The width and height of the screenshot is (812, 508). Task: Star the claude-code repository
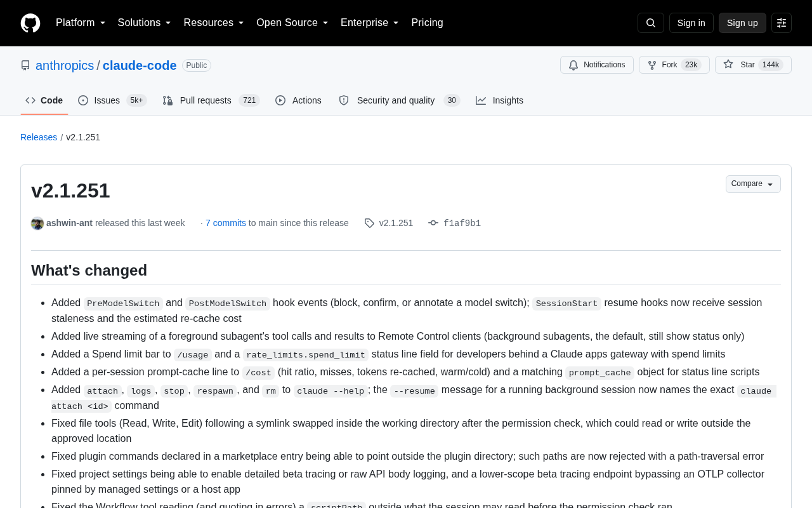(753, 65)
